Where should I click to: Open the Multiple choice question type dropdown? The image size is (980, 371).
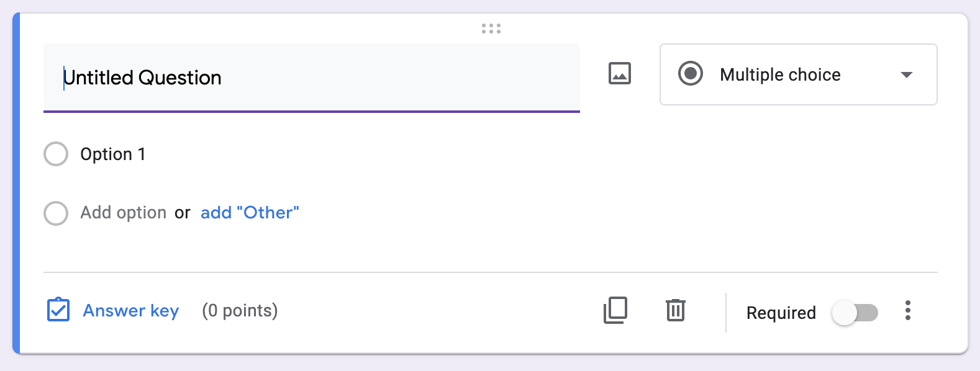798,74
